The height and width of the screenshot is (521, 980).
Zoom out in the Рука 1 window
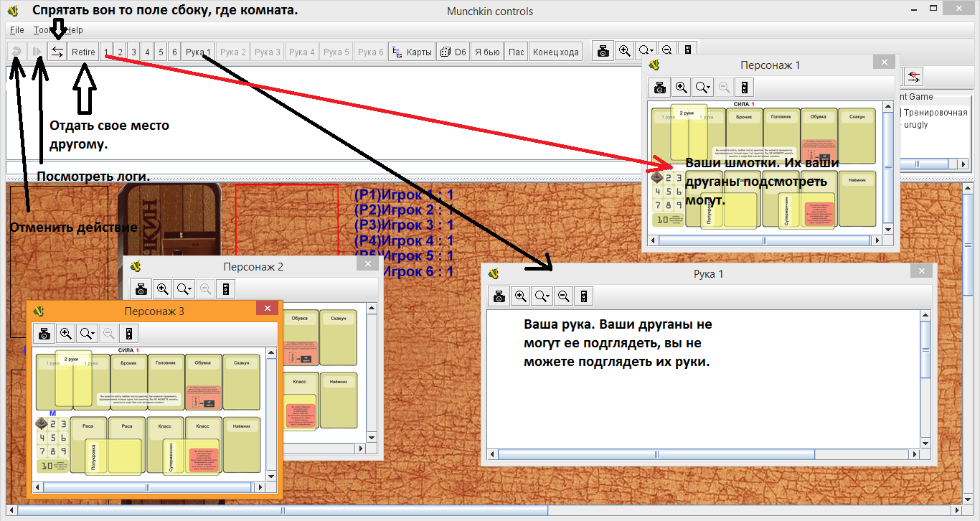coord(563,296)
